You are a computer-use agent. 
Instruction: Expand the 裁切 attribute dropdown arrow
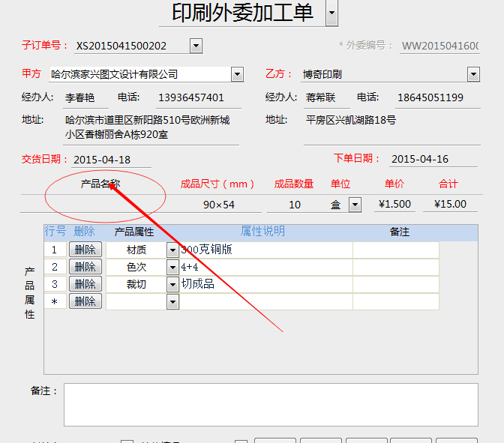point(172,284)
